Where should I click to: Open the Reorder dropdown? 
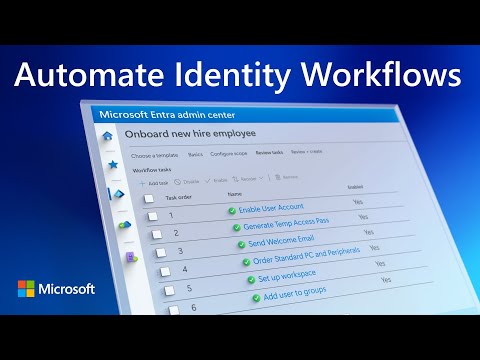pyautogui.click(x=248, y=179)
